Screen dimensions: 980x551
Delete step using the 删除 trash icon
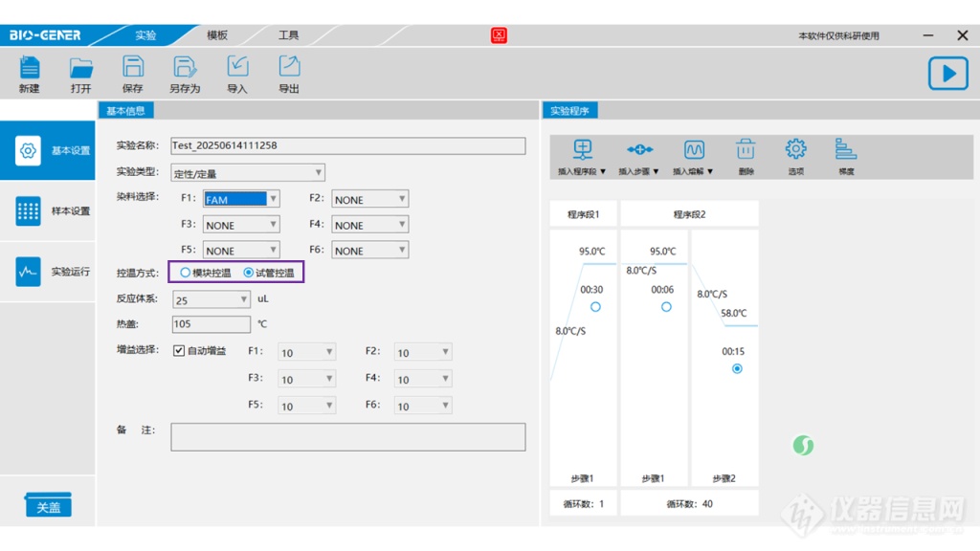(746, 150)
